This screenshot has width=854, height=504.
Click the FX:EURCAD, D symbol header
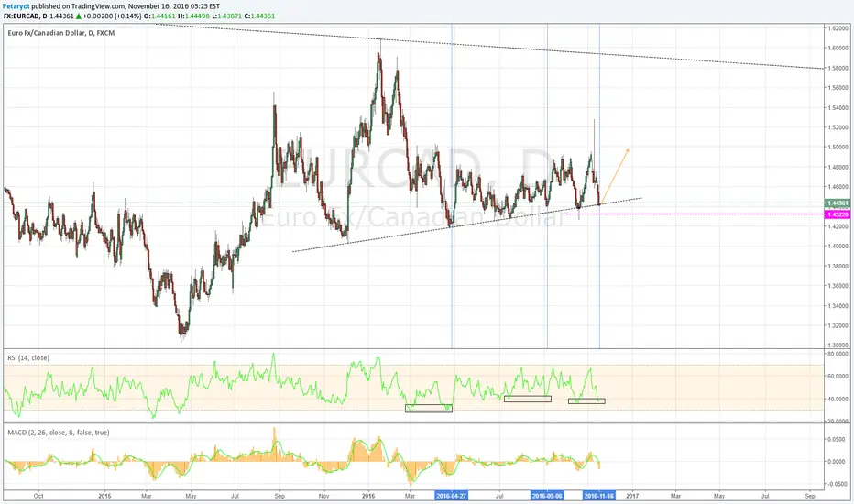click(25, 16)
